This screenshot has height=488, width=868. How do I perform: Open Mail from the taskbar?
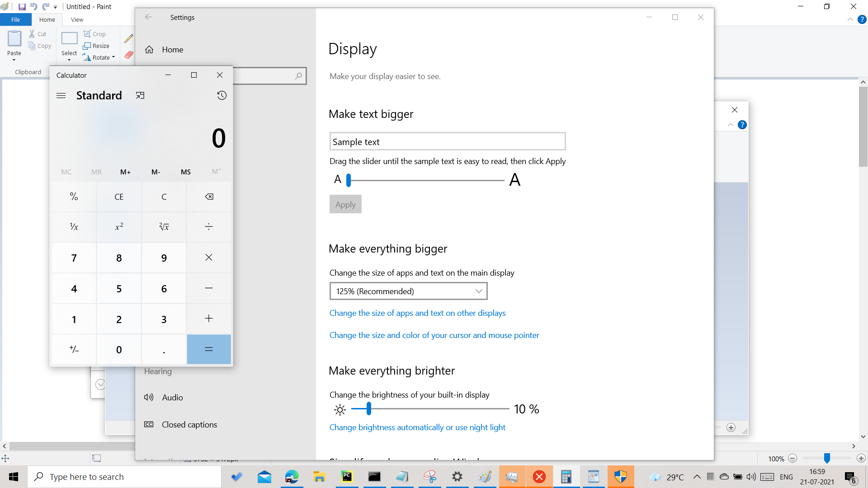pyautogui.click(x=264, y=477)
